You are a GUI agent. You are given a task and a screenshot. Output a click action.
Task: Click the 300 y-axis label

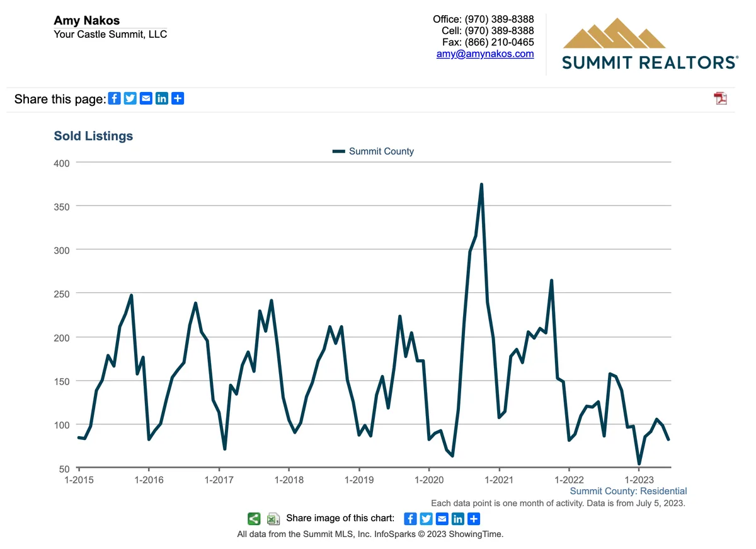pos(61,250)
